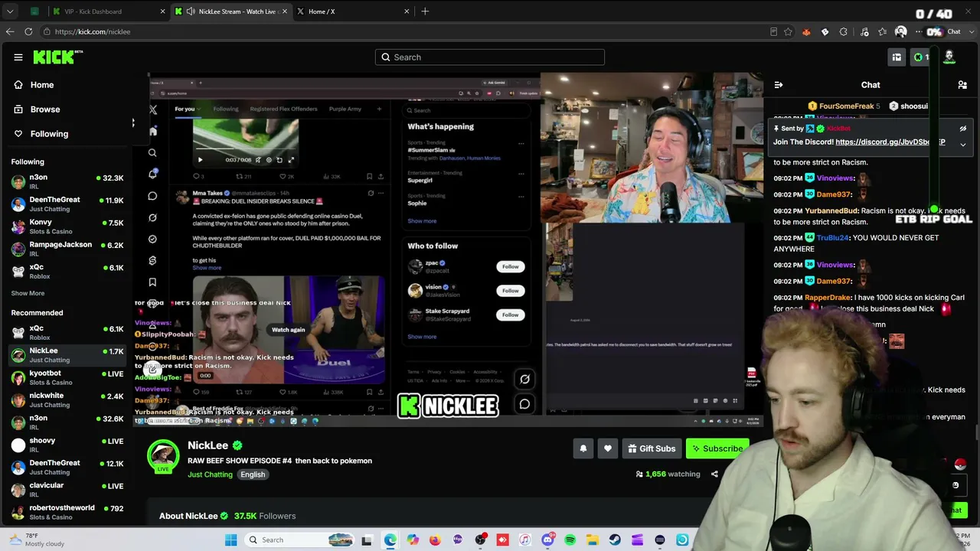The image size is (980, 551).
Task: Open the Kick profile avatar menu
Action: (x=949, y=57)
